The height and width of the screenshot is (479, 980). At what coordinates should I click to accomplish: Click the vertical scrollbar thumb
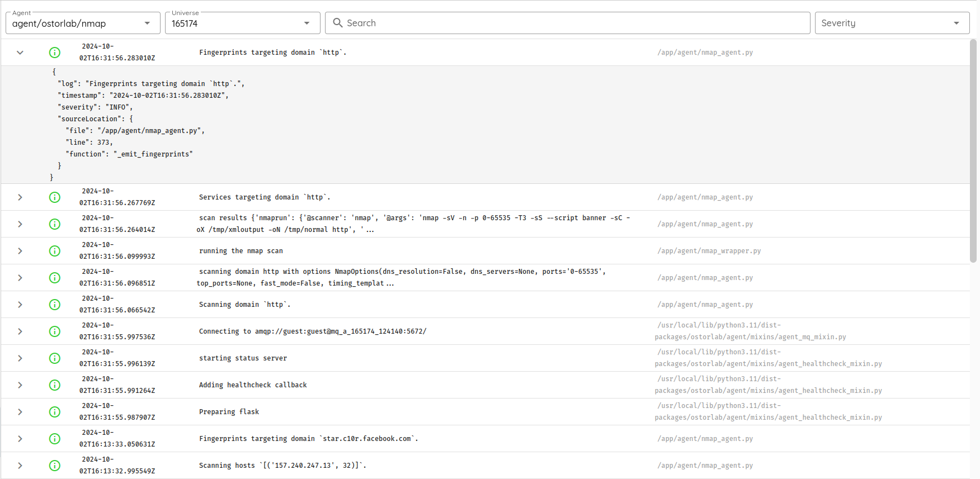[x=973, y=151]
